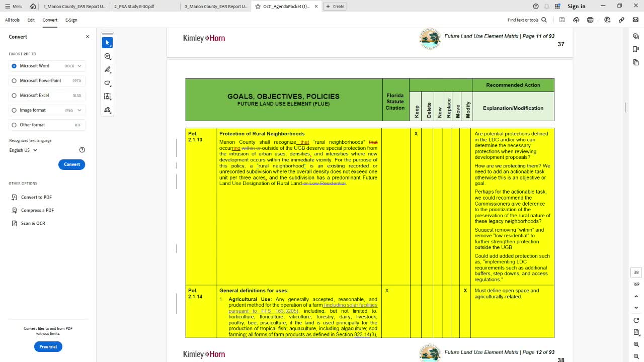Open the comments panel on right rail

636,36
